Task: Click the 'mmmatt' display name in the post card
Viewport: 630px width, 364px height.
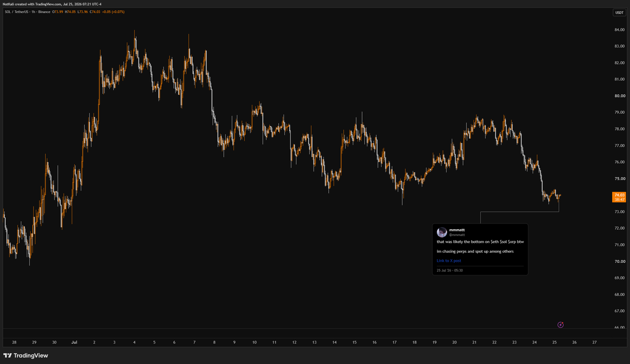Action: tap(457, 230)
